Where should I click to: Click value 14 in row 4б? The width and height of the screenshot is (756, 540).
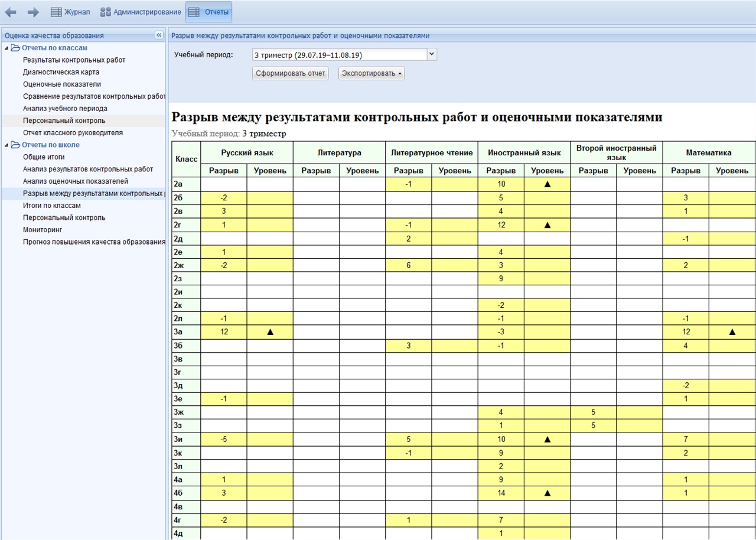tap(501, 493)
